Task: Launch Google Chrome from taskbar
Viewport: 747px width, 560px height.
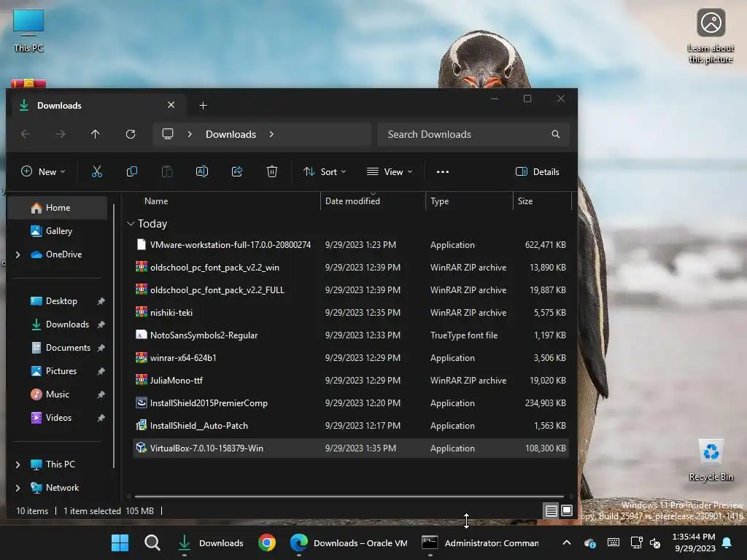Action: click(x=267, y=542)
